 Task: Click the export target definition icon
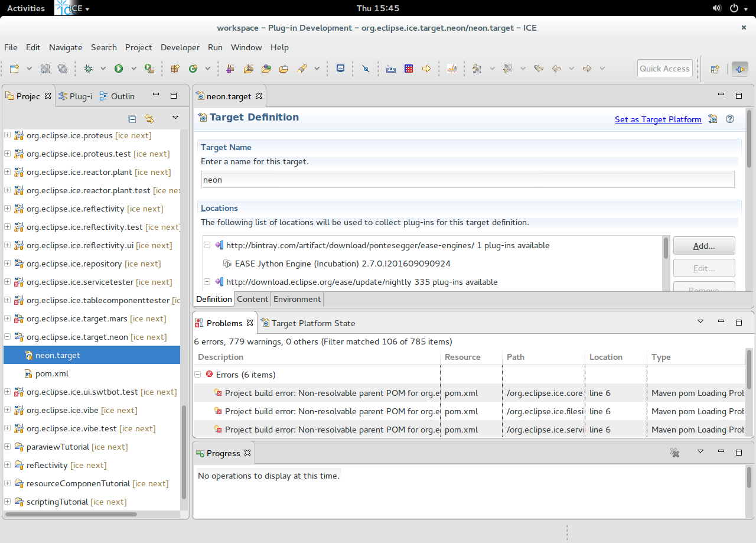click(x=713, y=119)
